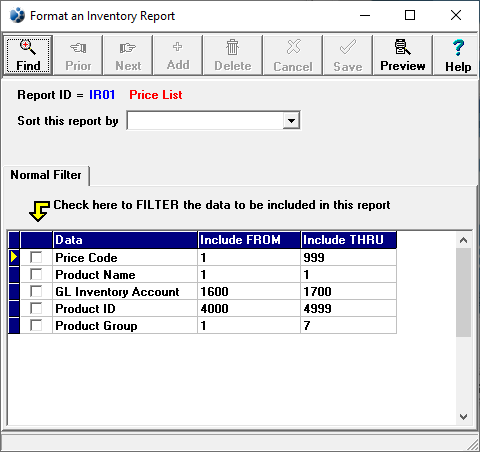The width and height of the screenshot is (480, 452).
Task: Click the Product Group Include THRU cell
Action: coord(349,325)
